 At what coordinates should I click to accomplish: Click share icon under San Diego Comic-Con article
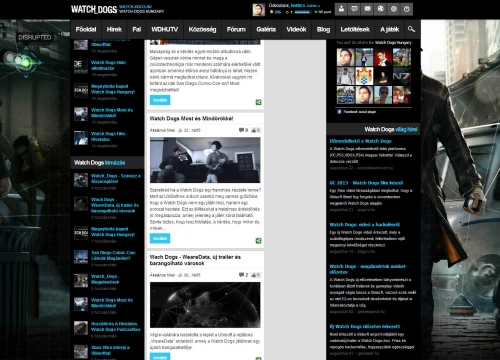(258, 102)
